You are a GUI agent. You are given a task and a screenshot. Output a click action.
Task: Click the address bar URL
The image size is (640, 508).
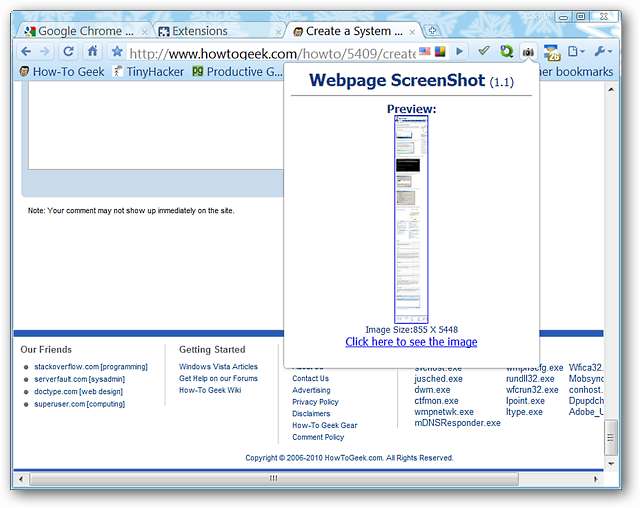[x=272, y=53]
